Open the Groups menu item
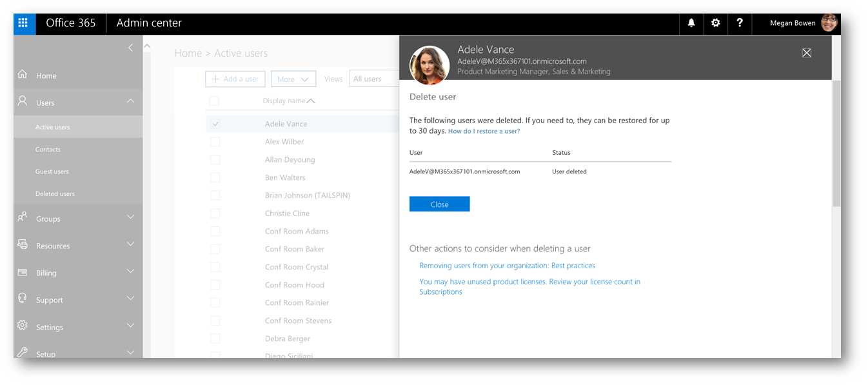The height and width of the screenshot is (385, 868). (48, 219)
